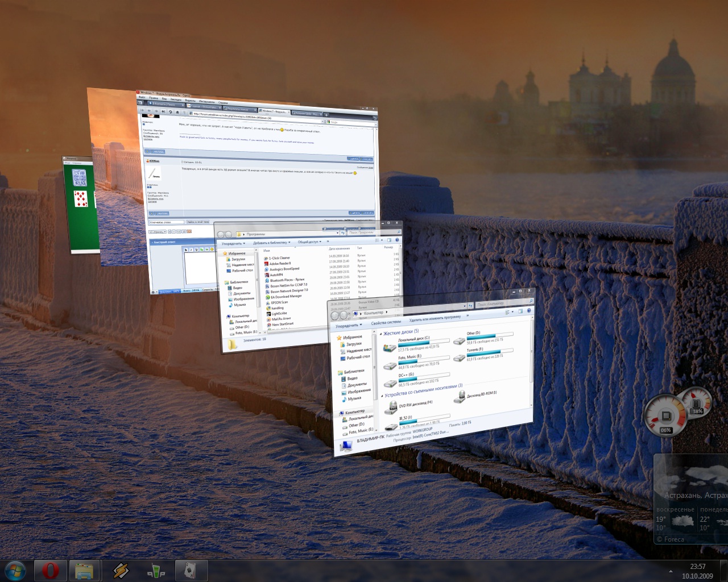Image resolution: width=728 pixels, height=582 pixels.
Task: Open the Добавить в библиотеку dropdown
Action: pyautogui.click(x=271, y=243)
